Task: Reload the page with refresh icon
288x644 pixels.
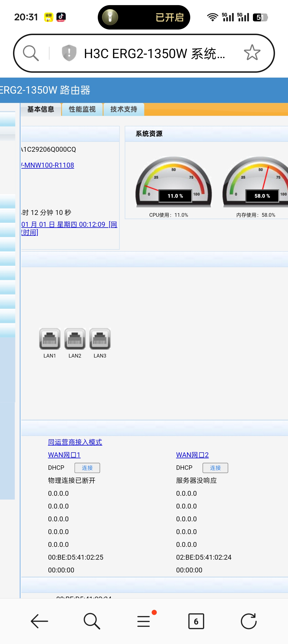Action: point(249,621)
